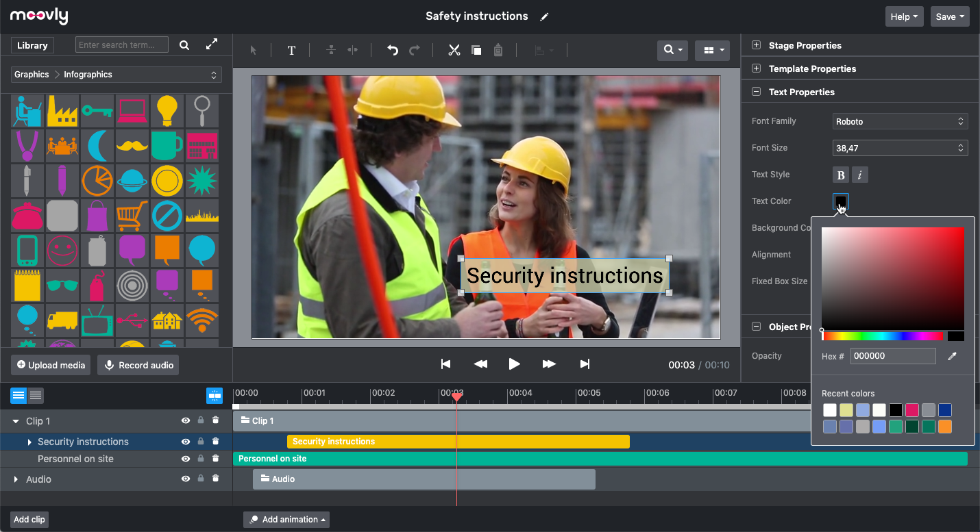This screenshot has width=980, height=532.
Task: Hide the Security instructions layer
Action: 185,442
